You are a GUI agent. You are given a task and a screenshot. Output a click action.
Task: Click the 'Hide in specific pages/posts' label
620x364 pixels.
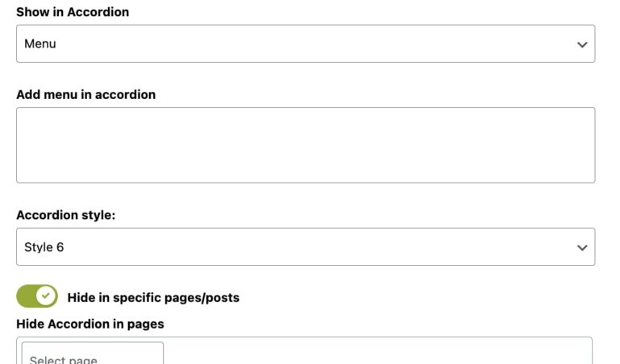pyautogui.click(x=153, y=297)
